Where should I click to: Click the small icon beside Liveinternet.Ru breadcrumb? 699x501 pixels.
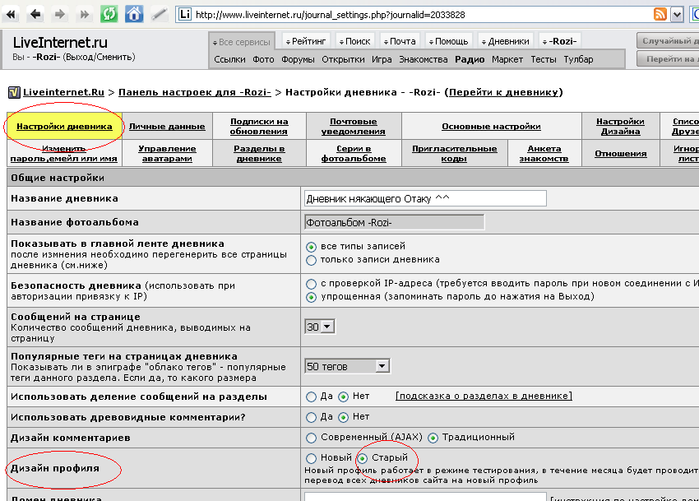pyautogui.click(x=14, y=92)
